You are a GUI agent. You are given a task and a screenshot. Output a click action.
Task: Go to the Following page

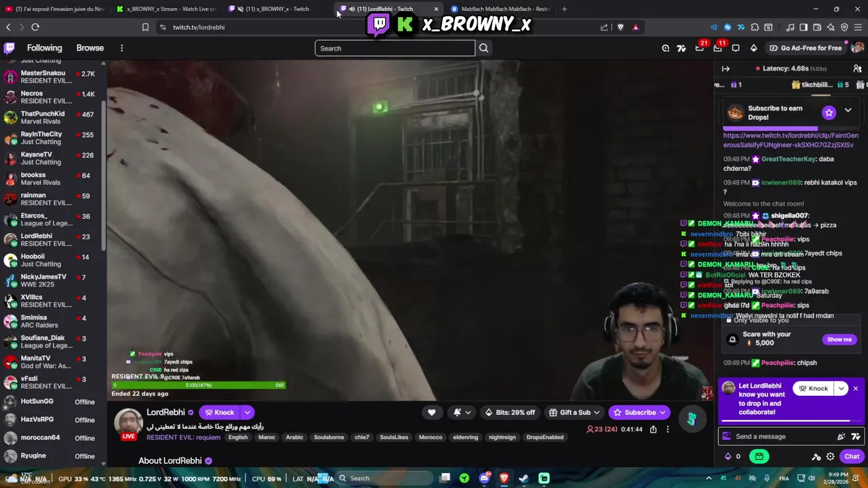(x=44, y=48)
